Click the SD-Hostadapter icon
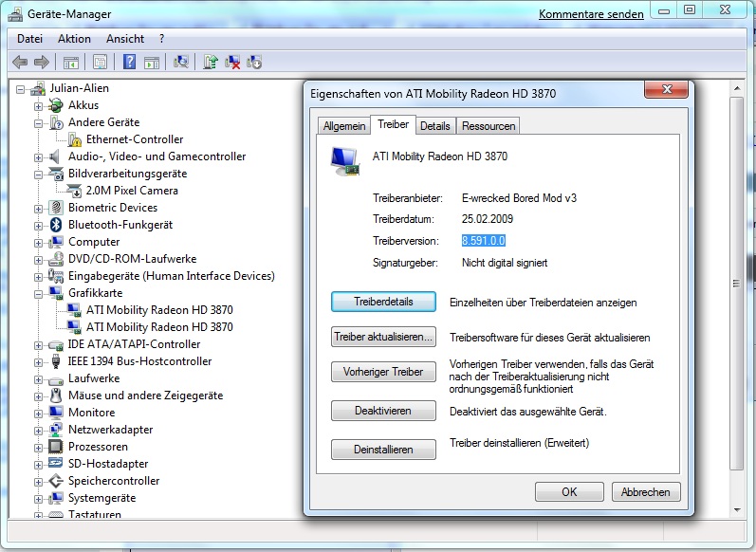 pos(56,464)
